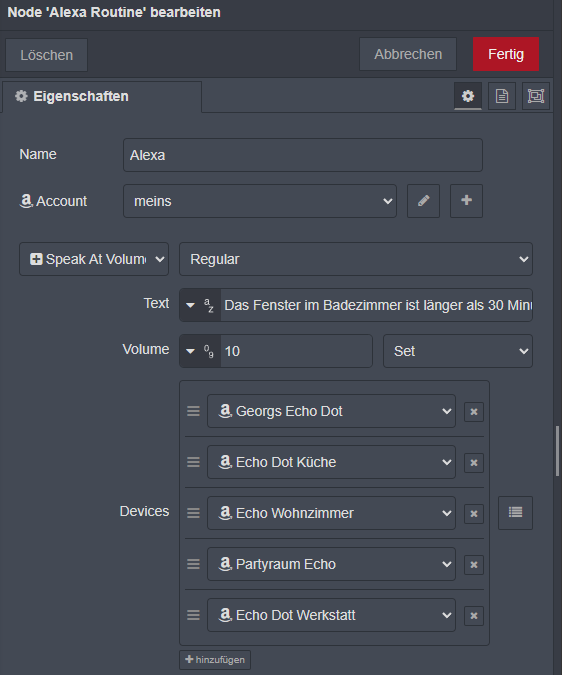Image resolution: width=562 pixels, height=675 pixels.
Task: Click the Abbrechen button
Action: point(408,54)
